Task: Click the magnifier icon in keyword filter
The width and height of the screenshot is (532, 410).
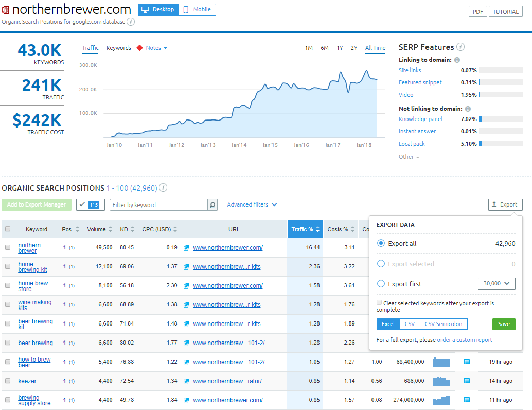Action: tap(212, 204)
